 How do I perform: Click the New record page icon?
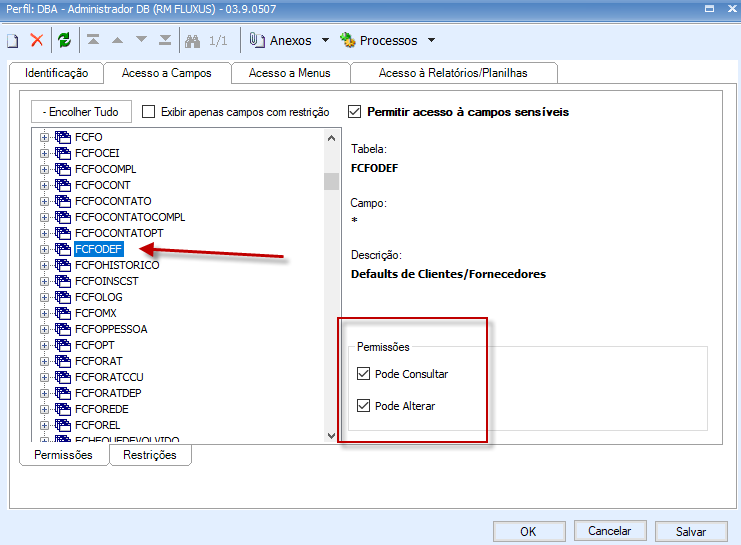point(13,41)
